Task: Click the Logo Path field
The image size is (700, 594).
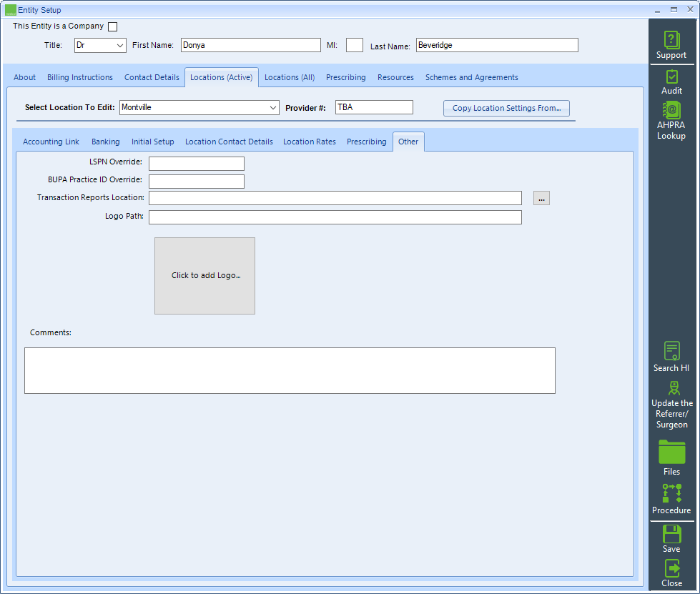Action: (335, 217)
